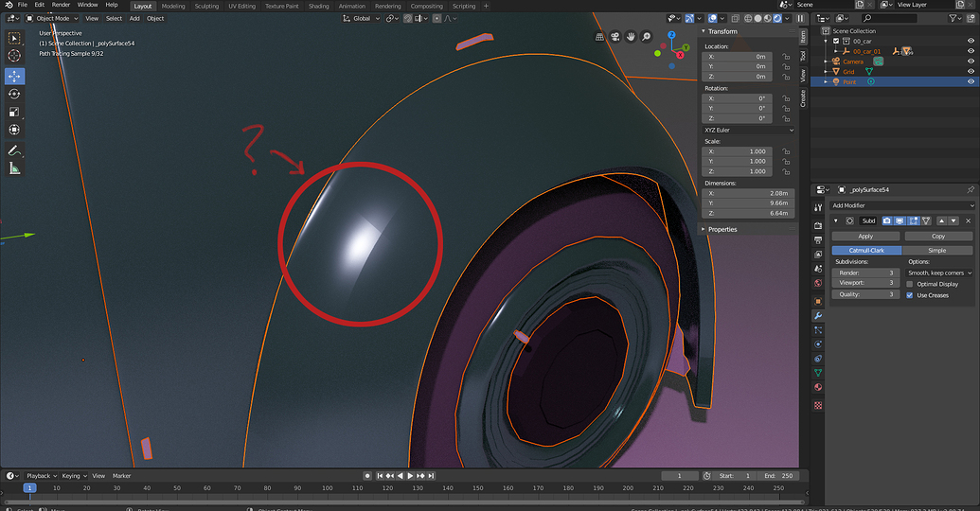The height and width of the screenshot is (511, 980).
Task: Open Global transform orientation dropdown
Action: coord(362,18)
